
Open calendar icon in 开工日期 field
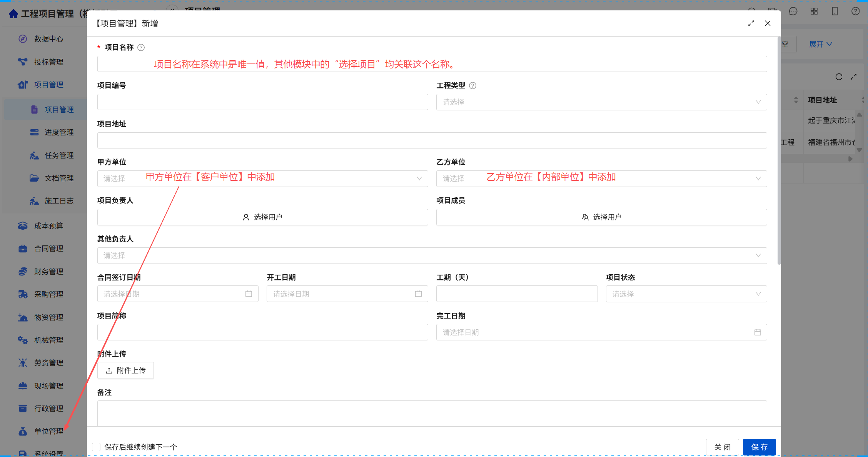pyautogui.click(x=419, y=294)
